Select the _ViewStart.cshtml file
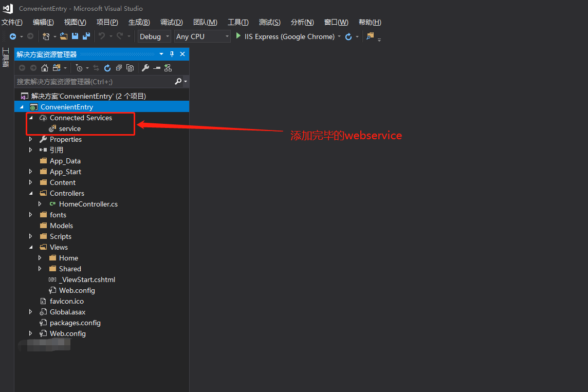 [87, 279]
